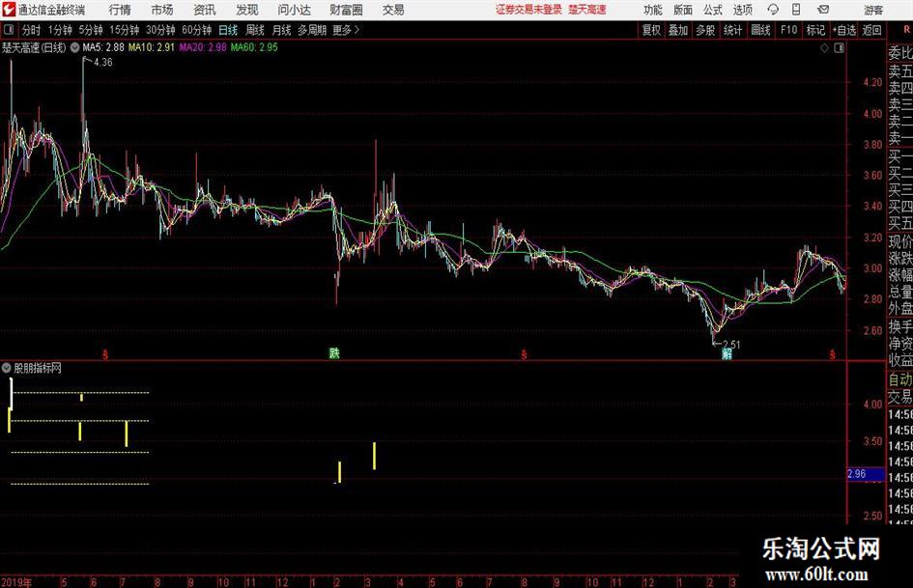
Task: Open the 版面 menu
Action: (683, 10)
